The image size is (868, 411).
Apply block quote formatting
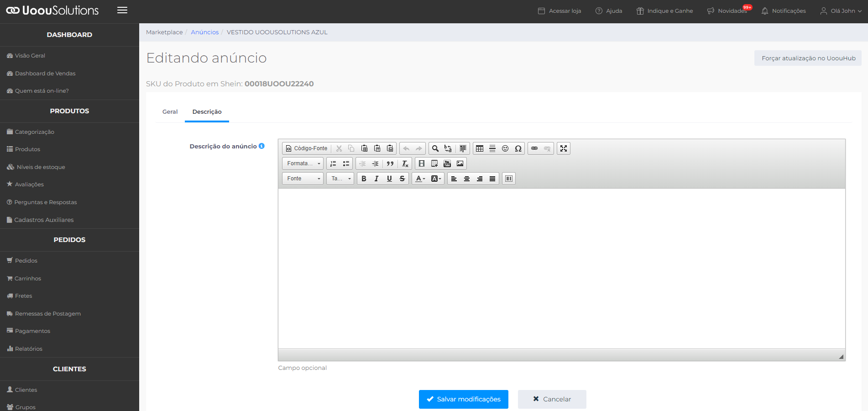point(390,163)
